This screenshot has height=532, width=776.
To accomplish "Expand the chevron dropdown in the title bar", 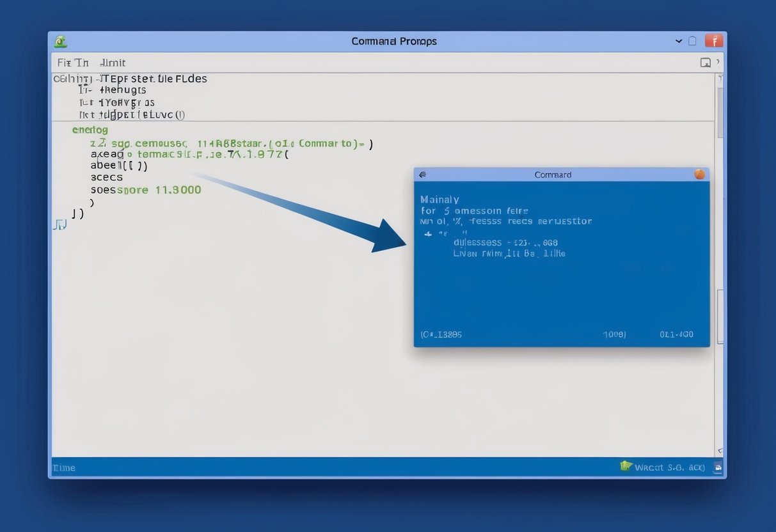I will point(679,40).
